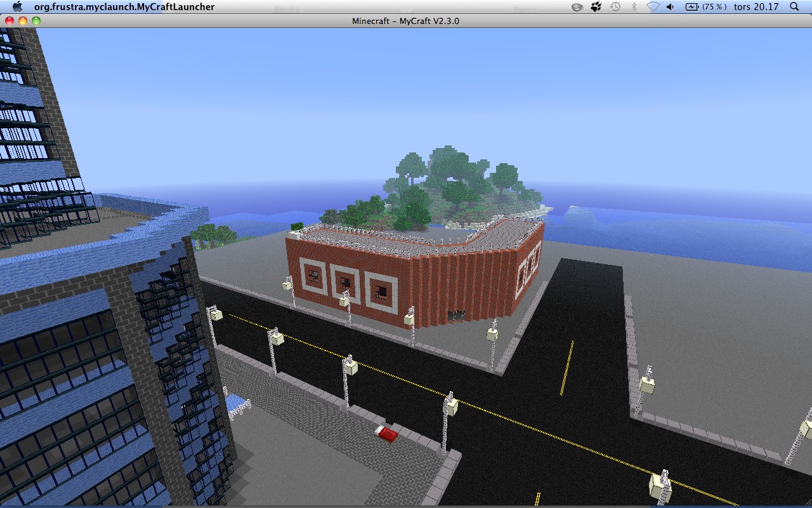Image resolution: width=812 pixels, height=508 pixels.
Task: Open the Wi-Fi status menu
Action: tap(653, 7)
